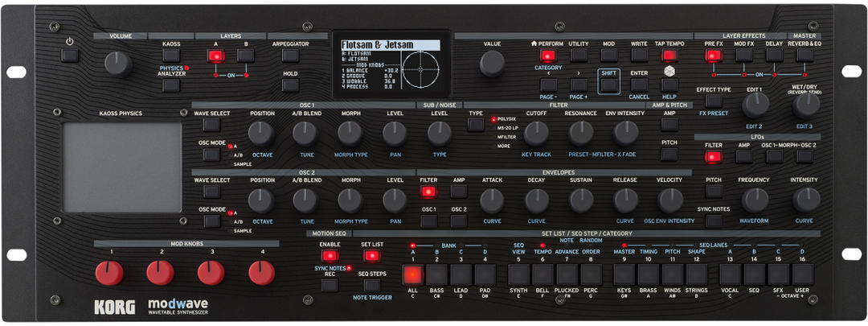Select the Mod FX effect button
Image resolution: width=868 pixels, height=326 pixels.
[x=744, y=55]
